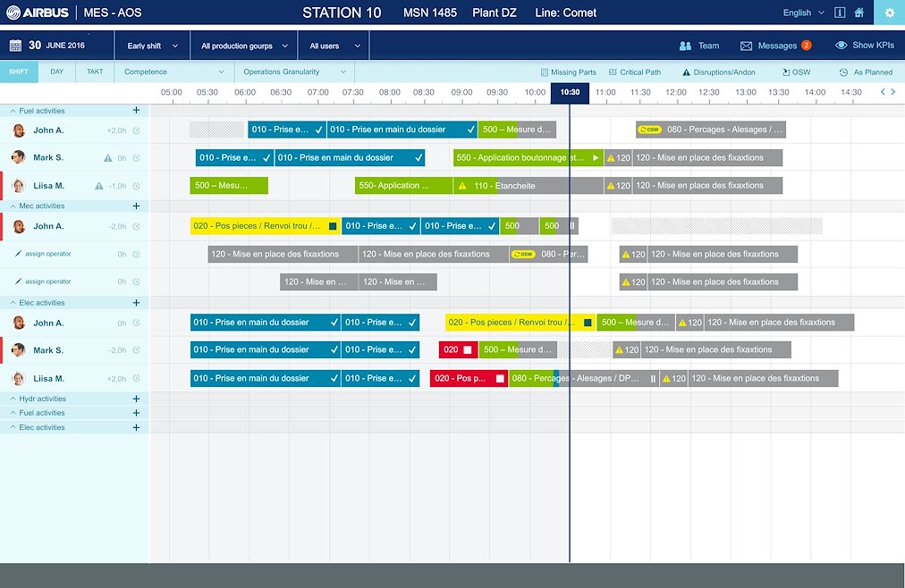
Task: Add activity with plus beside Mec activities
Action: (x=136, y=206)
